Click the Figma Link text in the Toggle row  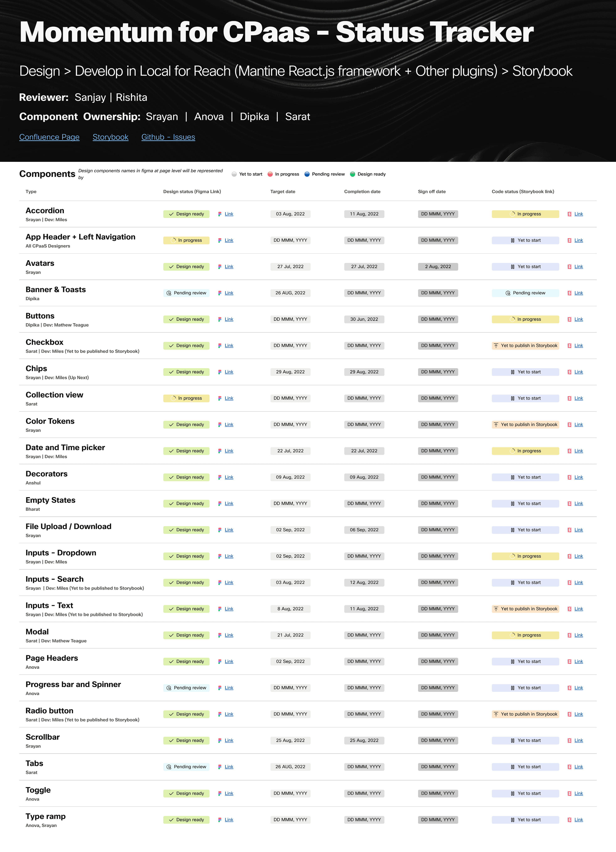pyautogui.click(x=229, y=793)
